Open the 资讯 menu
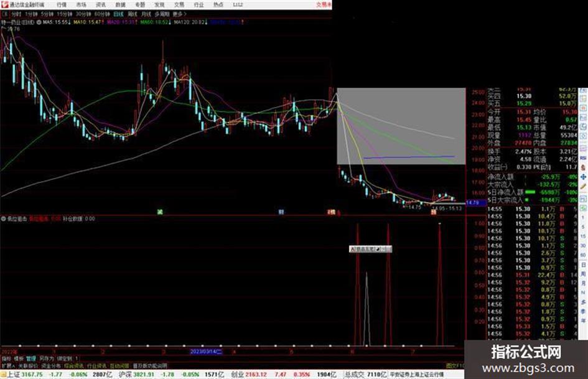588x379 pixels. coord(101,5)
